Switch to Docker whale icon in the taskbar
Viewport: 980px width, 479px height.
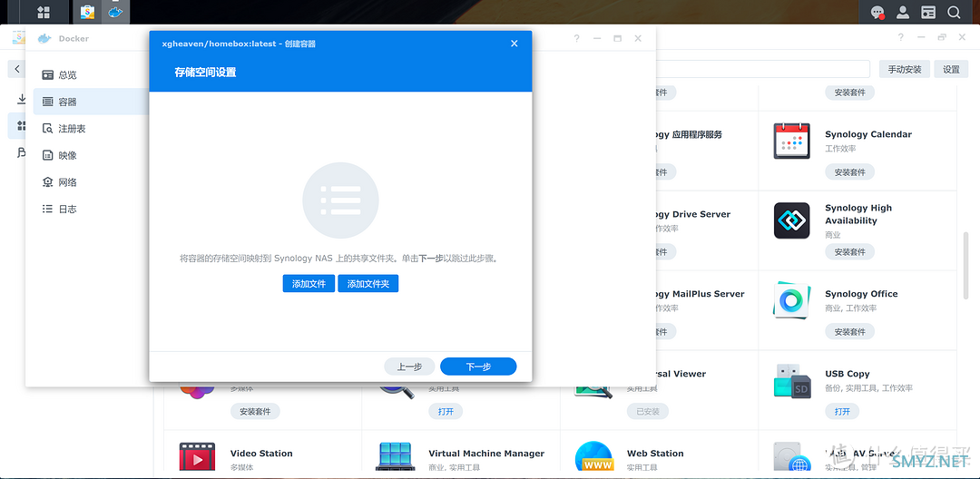(x=115, y=12)
